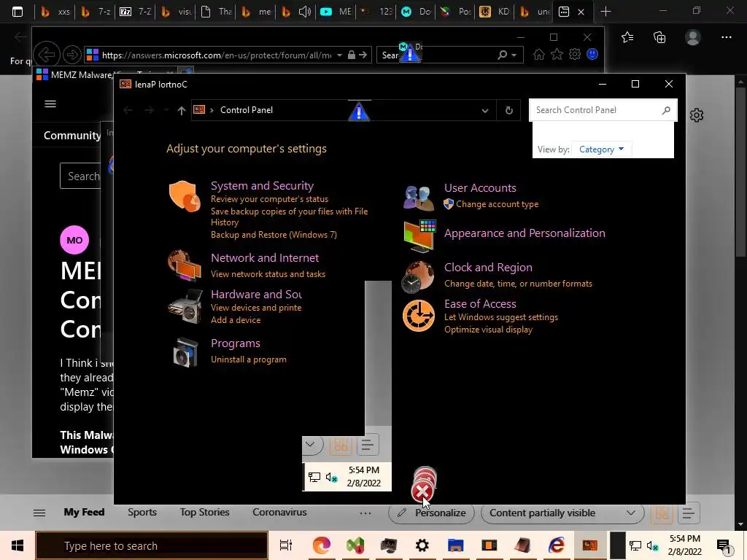Screen dimensions: 747x560
Task: Click Uninstall a program link
Action: (249, 359)
